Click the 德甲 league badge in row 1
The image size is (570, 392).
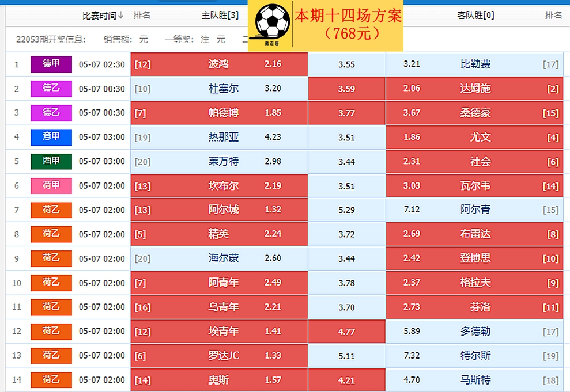point(51,64)
